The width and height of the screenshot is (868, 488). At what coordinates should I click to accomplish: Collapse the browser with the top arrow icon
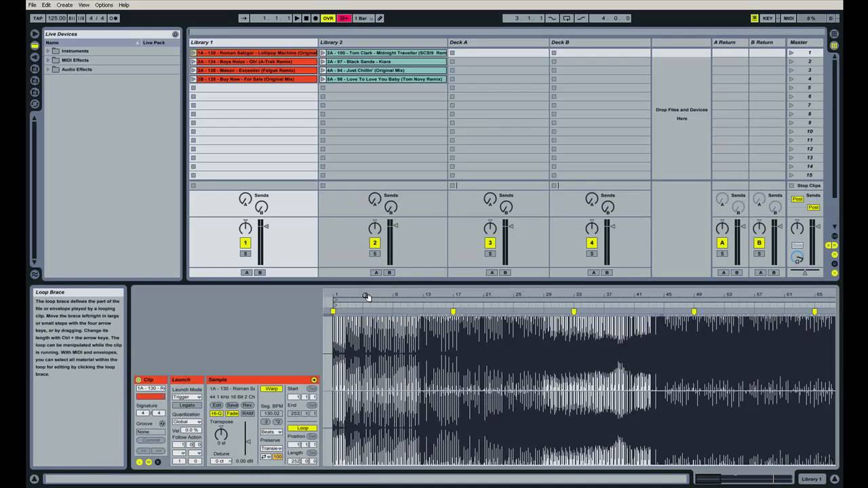(35, 33)
